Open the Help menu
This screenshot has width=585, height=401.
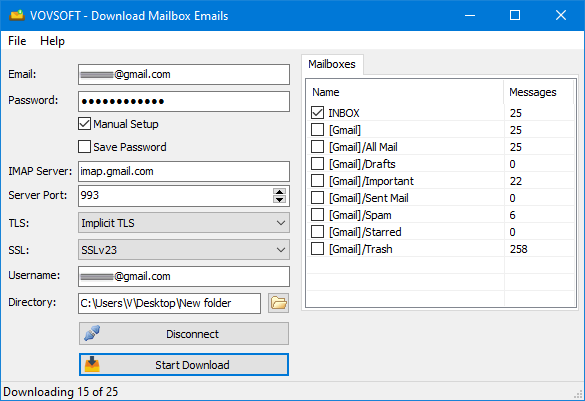[x=52, y=41]
